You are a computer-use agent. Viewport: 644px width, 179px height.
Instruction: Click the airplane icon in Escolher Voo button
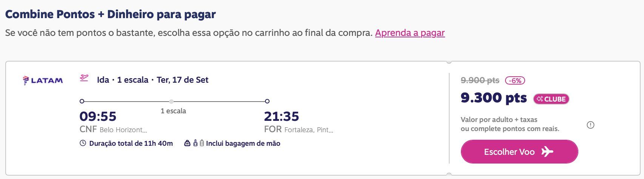[x=547, y=152]
